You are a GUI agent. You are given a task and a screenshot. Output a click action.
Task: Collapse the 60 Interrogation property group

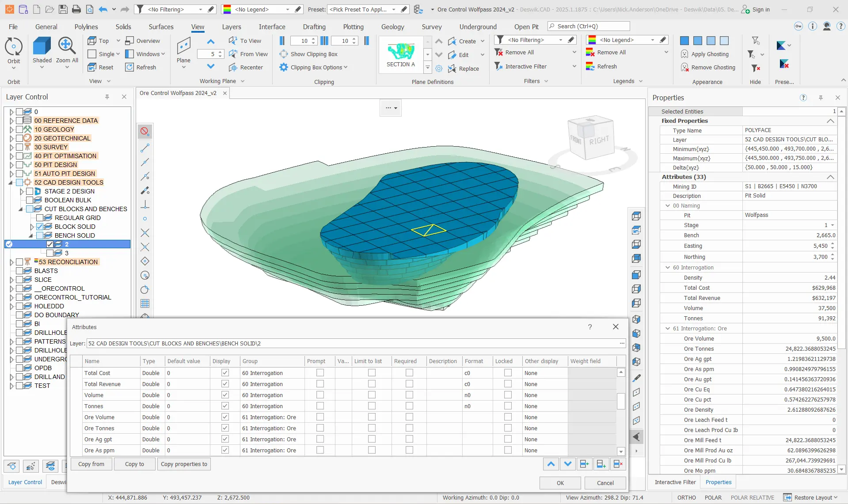click(668, 267)
